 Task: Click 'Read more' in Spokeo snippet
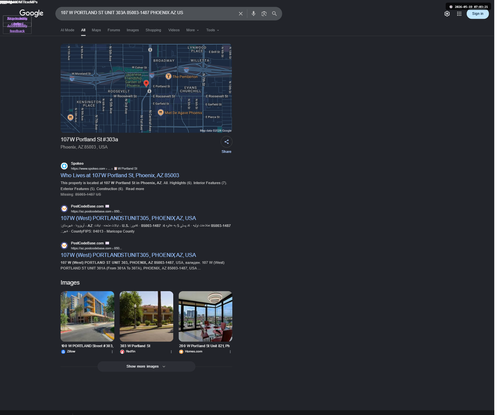coord(135,189)
